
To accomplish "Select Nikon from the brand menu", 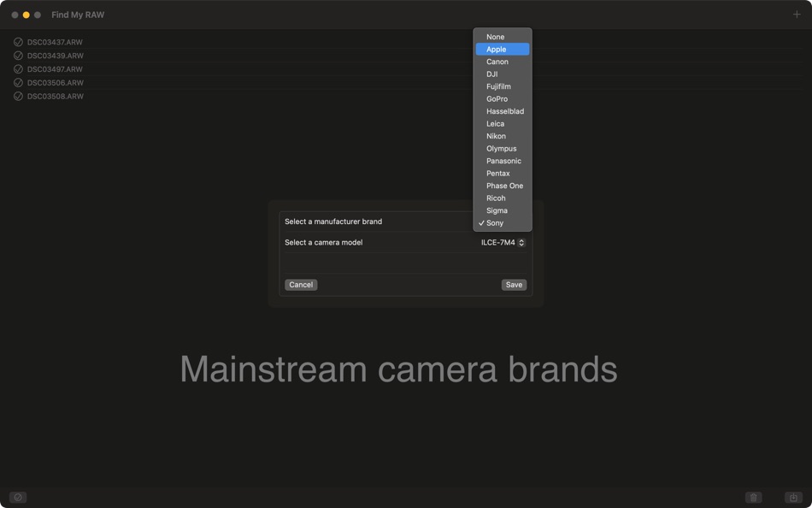I will (503, 136).
